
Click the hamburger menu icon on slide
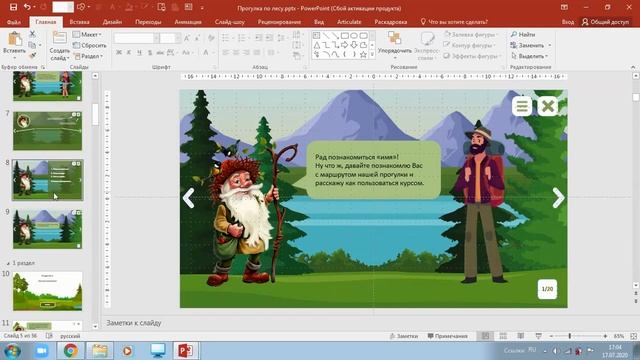[522, 106]
